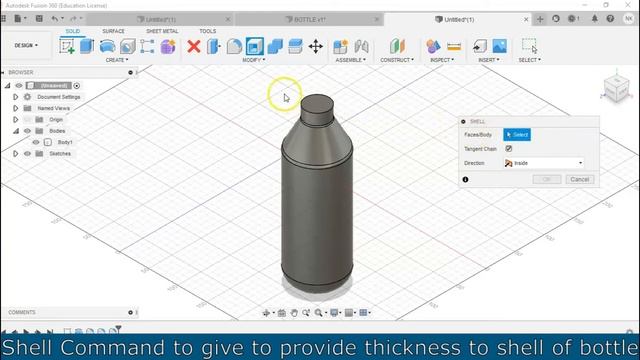Viewport: 640px width, 360px height.
Task: Select the Combine tool
Action: tap(275, 46)
